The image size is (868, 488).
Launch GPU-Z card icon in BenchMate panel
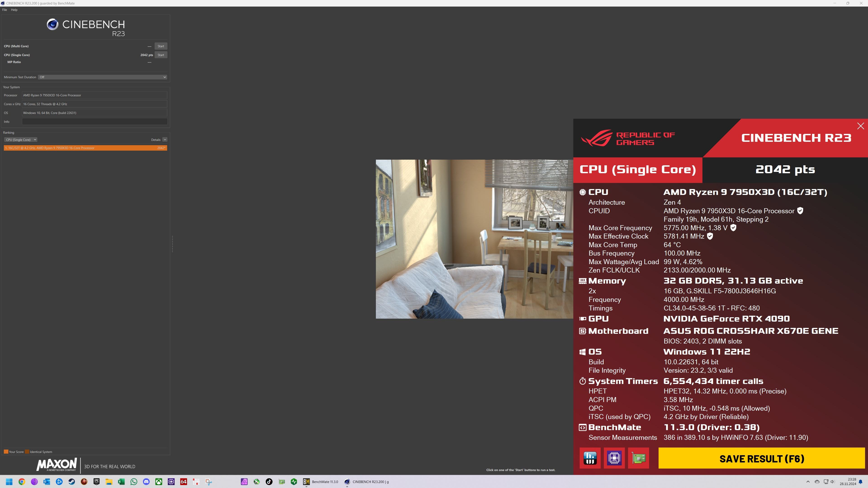click(x=638, y=458)
